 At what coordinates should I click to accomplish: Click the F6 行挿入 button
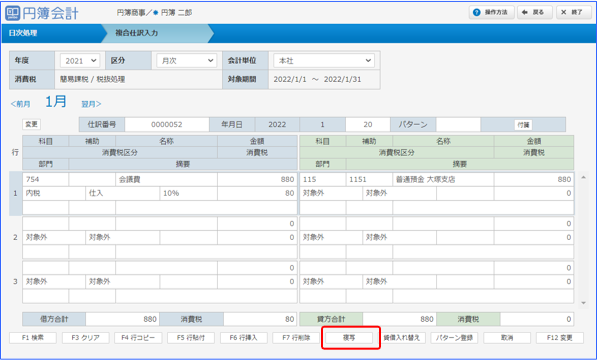tap(244, 338)
